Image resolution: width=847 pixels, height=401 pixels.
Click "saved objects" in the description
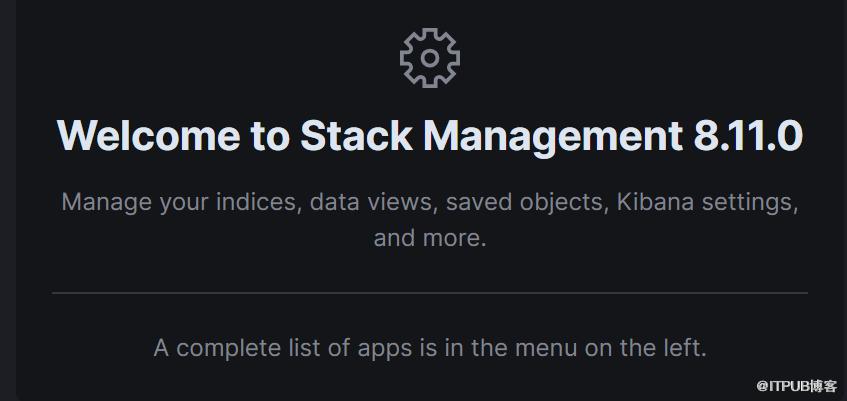(x=523, y=202)
